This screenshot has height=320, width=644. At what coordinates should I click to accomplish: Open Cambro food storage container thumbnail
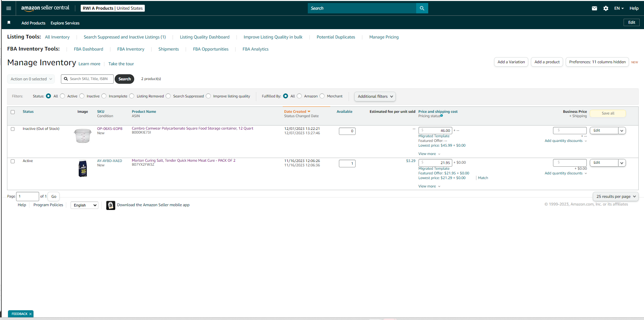83,136
